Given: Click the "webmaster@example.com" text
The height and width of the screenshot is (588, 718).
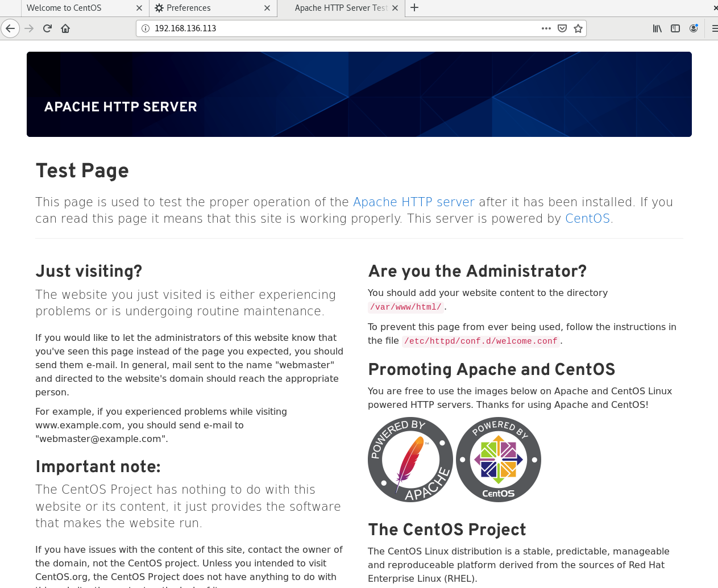Looking at the screenshot, I should pyautogui.click(x=100, y=439).
